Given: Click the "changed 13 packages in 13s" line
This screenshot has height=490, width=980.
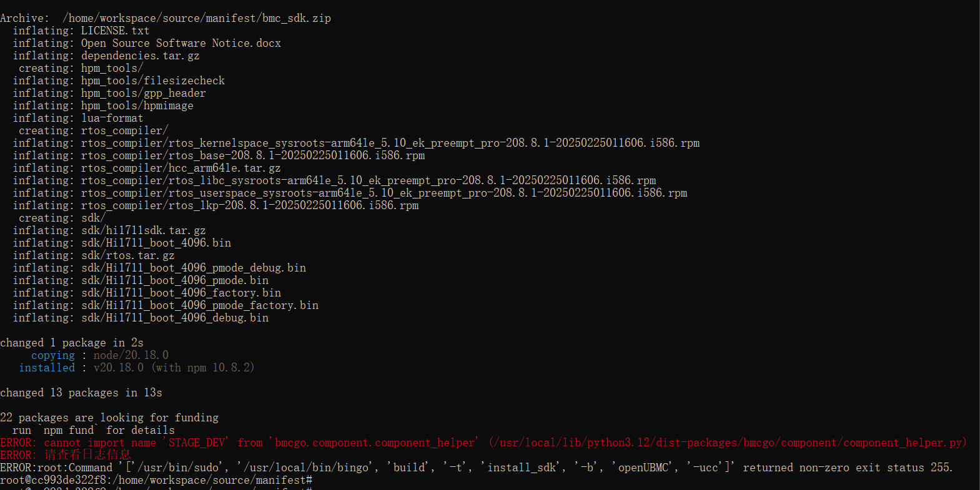Looking at the screenshot, I should pos(81,393).
